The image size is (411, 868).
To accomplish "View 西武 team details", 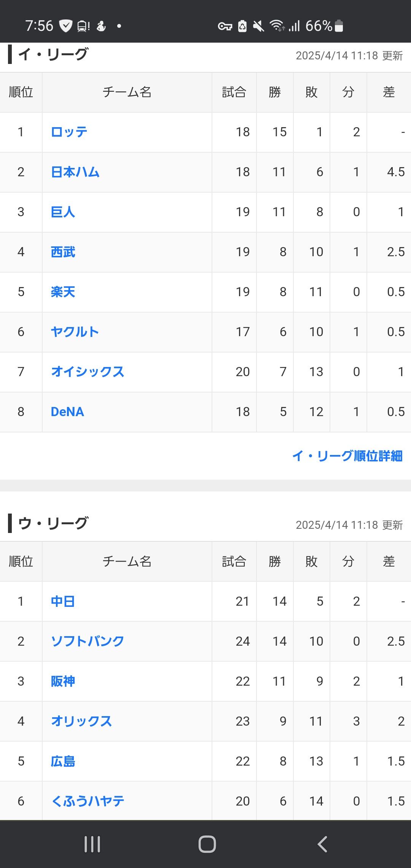I will click(63, 252).
